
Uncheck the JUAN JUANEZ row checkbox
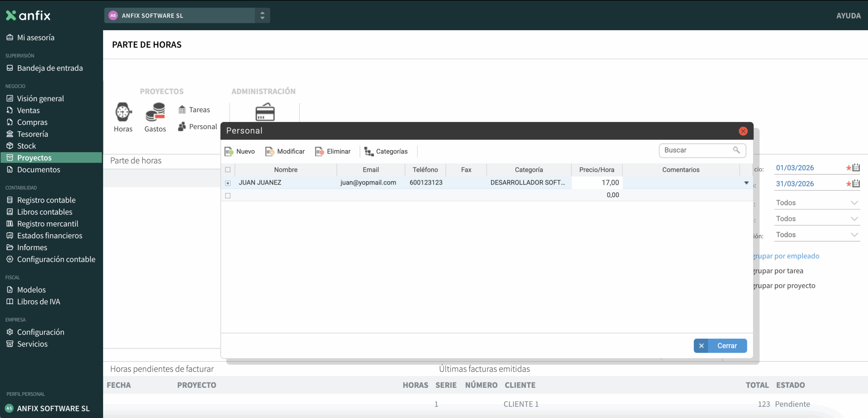(x=228, y=183)
